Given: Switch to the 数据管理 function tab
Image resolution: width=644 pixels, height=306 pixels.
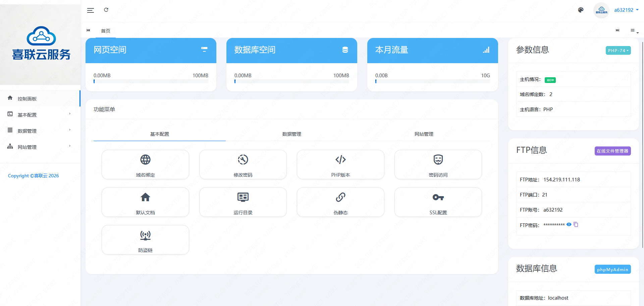Looking at the screenshot, I should point(291,134).
